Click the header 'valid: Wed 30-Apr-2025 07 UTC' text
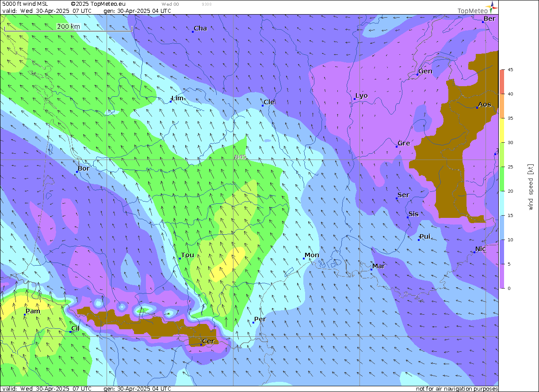Image resolution: width=539 pixels, height=392 pixels. [x=47, y=11]
